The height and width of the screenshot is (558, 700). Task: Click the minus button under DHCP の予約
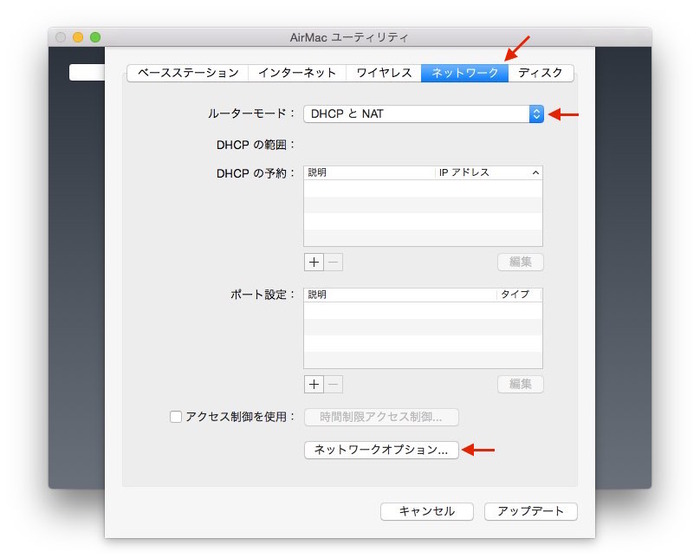point(333,262)
